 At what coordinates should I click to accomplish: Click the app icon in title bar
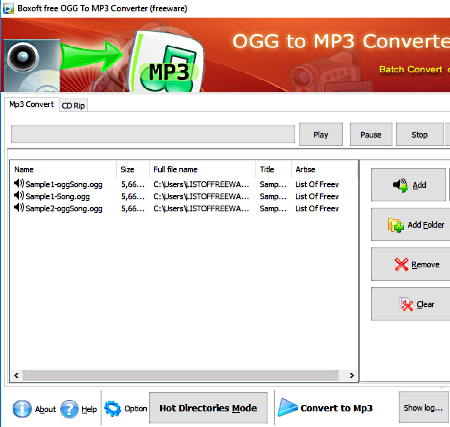click(8, 8)
